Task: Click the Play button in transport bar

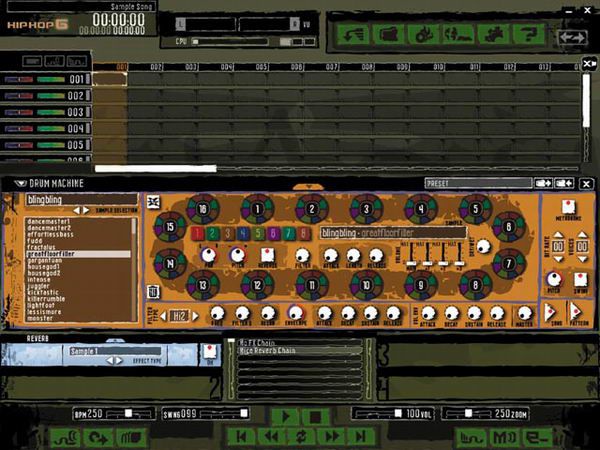Action: coord(286,414)
